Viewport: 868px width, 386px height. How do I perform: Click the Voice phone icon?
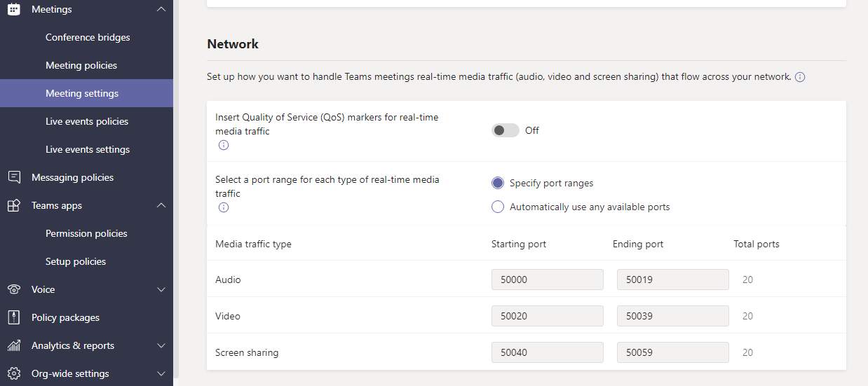(13, 289)
